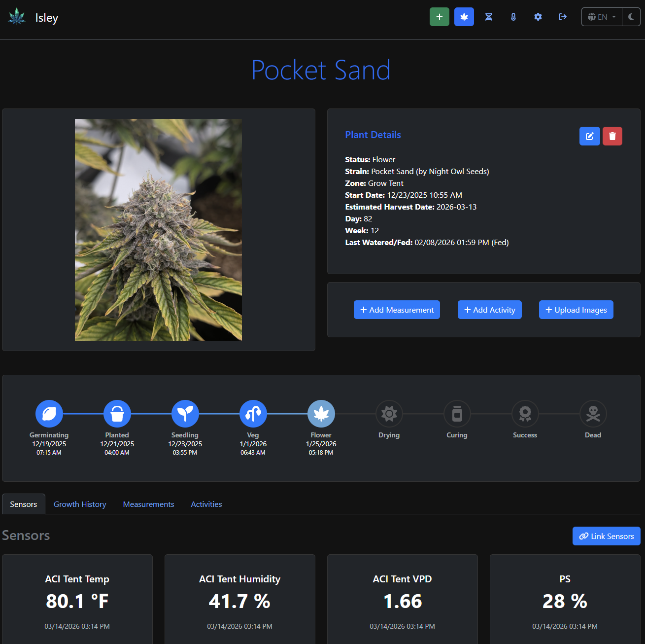Open the settings gear icon
Screen dimensions: 645x644
538,16
